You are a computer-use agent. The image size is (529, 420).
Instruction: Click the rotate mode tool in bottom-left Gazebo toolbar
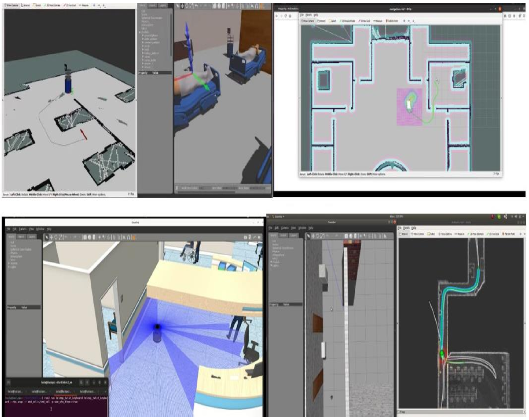[56, 237]
